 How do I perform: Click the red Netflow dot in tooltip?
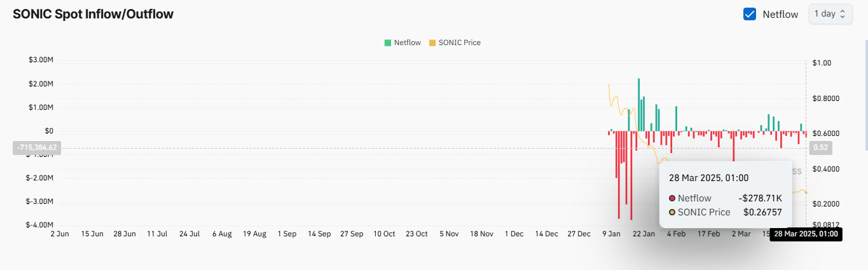672,198
